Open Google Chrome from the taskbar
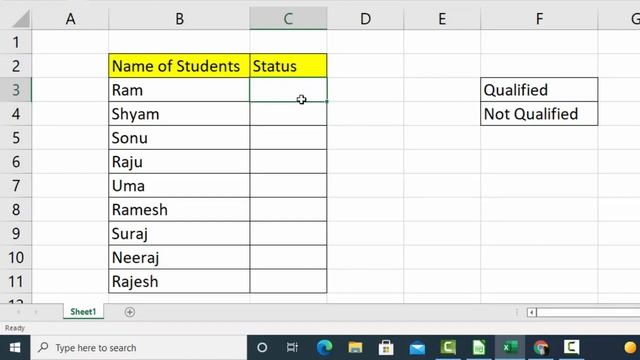This screenshot has width=640, height=360. pyautogui.click(x=541, y=348)
